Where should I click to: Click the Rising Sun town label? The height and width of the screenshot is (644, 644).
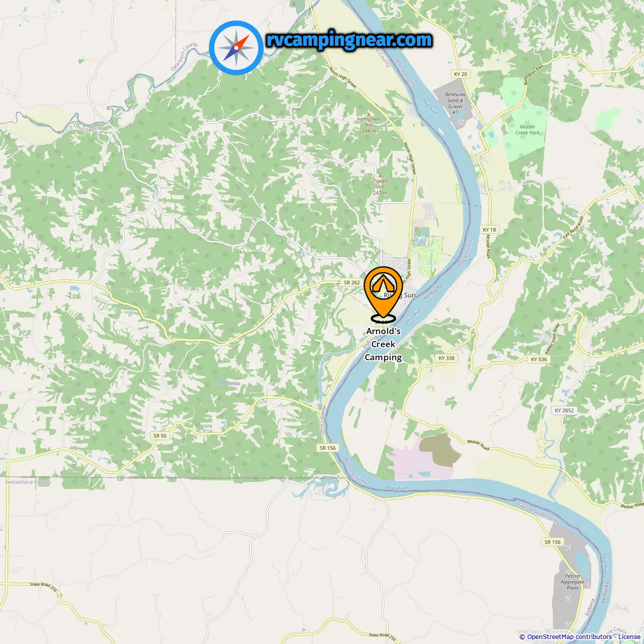(x=400, y=295)
